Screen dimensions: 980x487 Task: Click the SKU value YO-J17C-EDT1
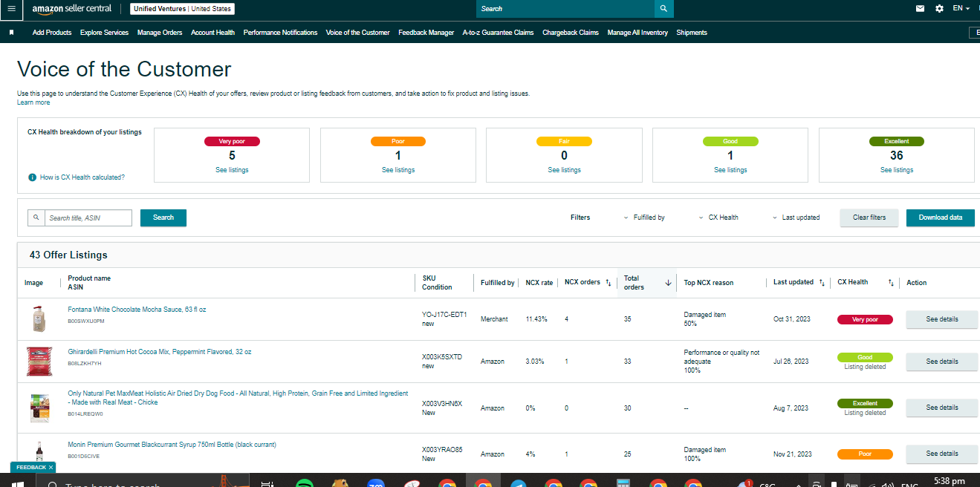click(444, 314)
